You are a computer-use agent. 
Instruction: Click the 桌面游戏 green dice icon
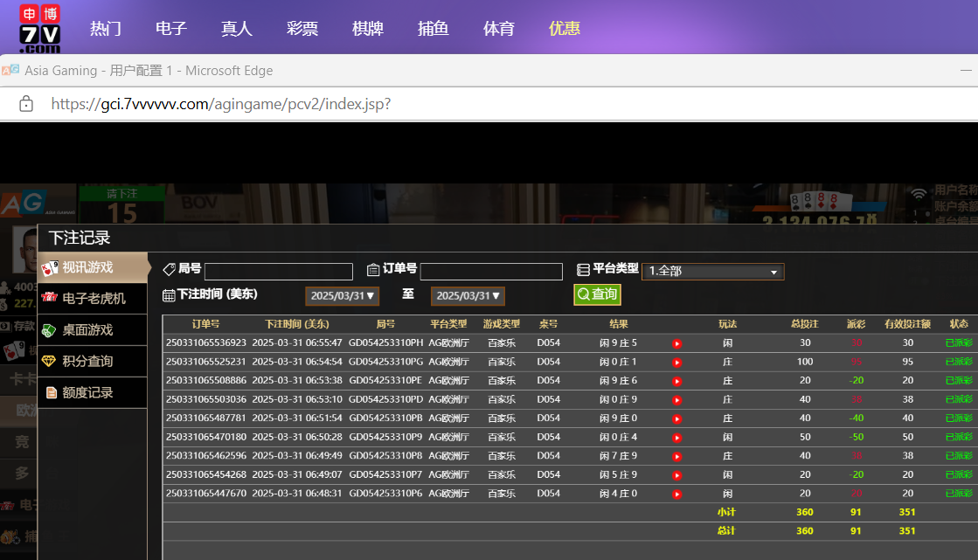[x=50, y=330]
